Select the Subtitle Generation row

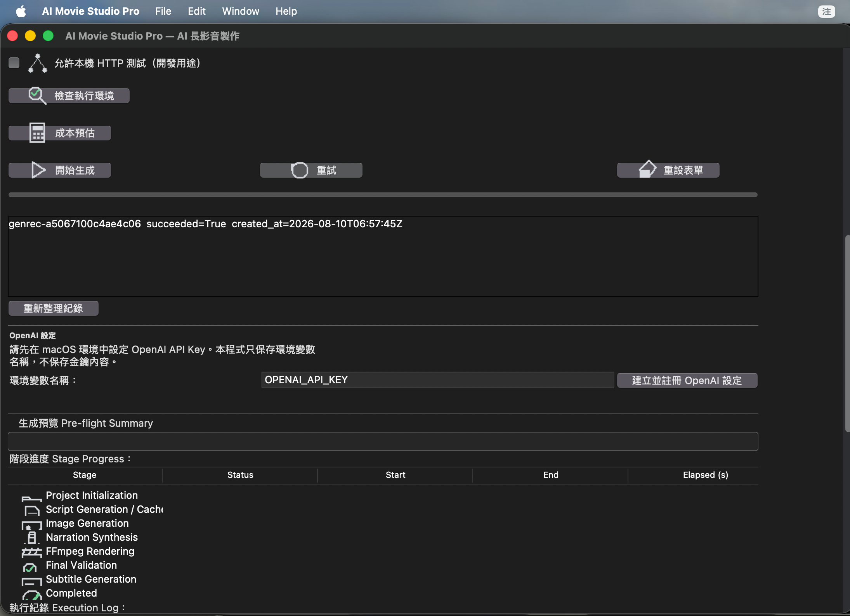(383, 579)
